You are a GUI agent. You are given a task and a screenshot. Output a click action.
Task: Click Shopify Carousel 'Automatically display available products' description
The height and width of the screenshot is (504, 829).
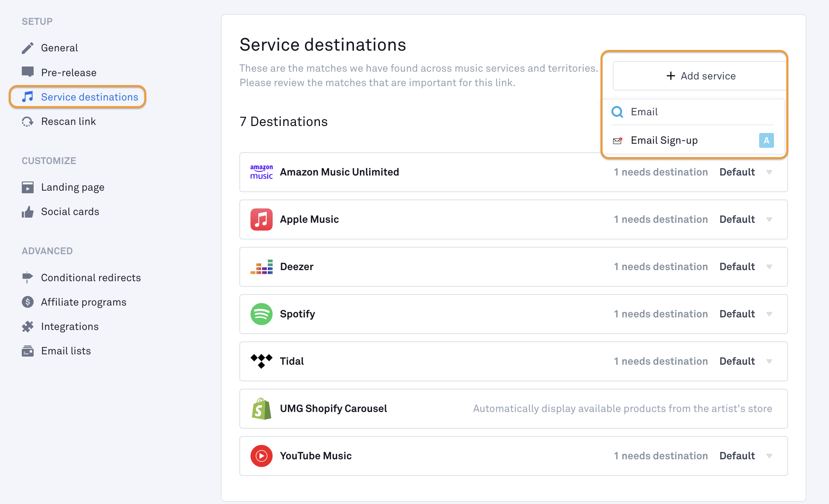click(622, 409)
